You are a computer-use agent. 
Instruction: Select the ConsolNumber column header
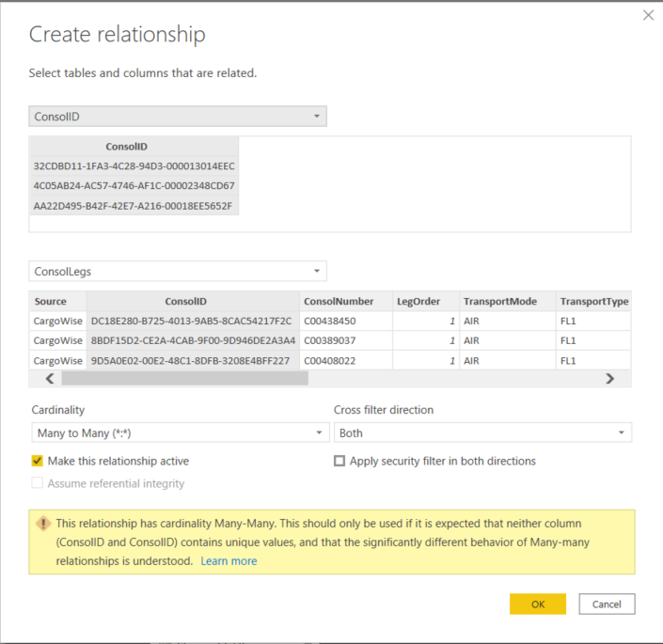(x=346, y=301)
